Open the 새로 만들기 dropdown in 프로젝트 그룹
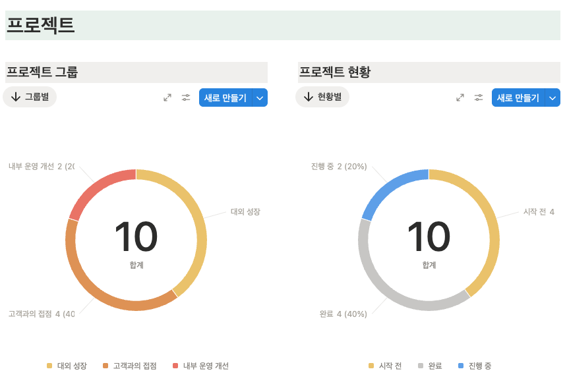567x392 pixels. click(260, 98)
